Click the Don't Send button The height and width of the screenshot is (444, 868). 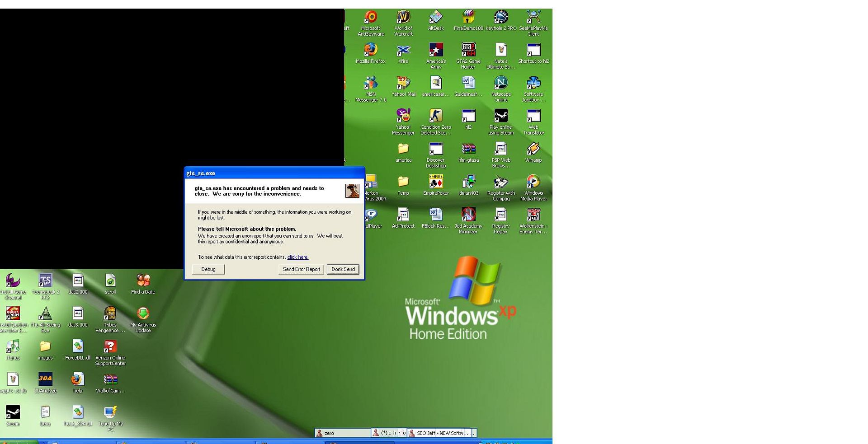(343, 269)
